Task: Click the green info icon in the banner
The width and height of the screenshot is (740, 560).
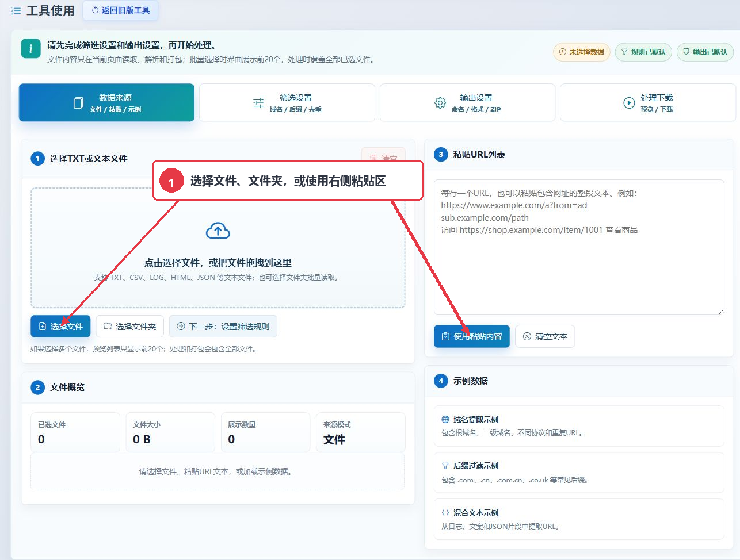Action: point(30,49)
